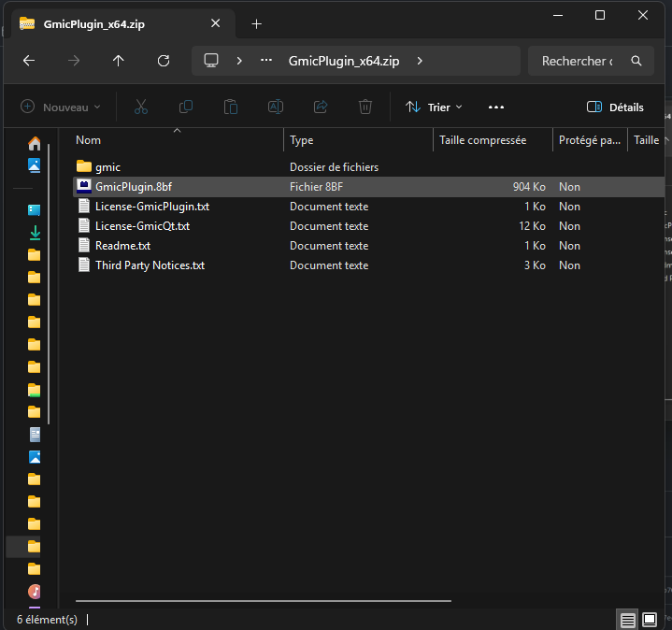Go up one folder level

coord(118,61)
